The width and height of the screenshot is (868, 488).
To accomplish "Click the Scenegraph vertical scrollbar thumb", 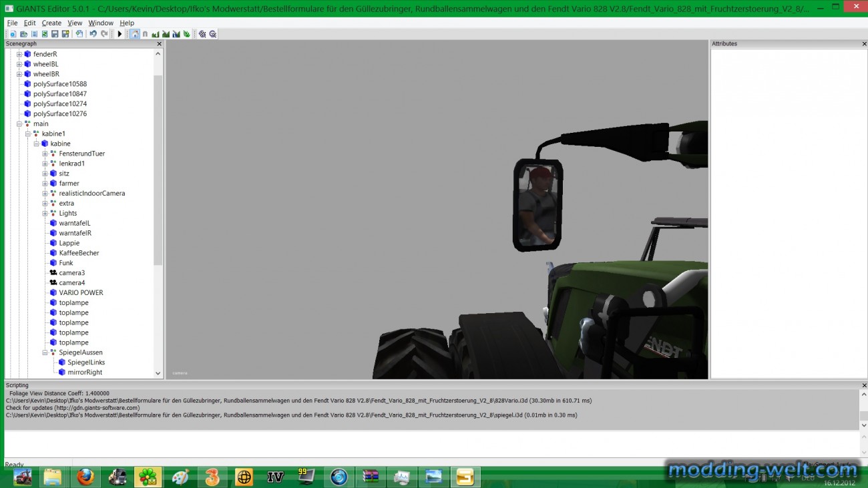I will 158,170.
